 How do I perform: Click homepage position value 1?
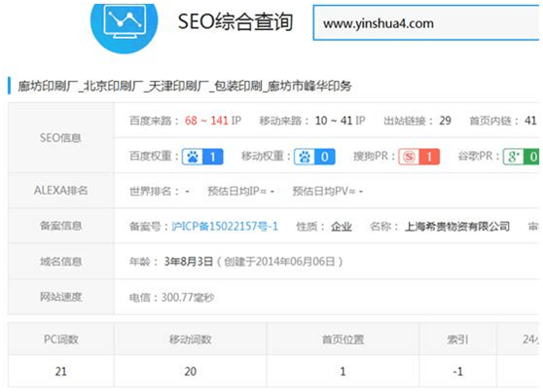tap(343, 372)
